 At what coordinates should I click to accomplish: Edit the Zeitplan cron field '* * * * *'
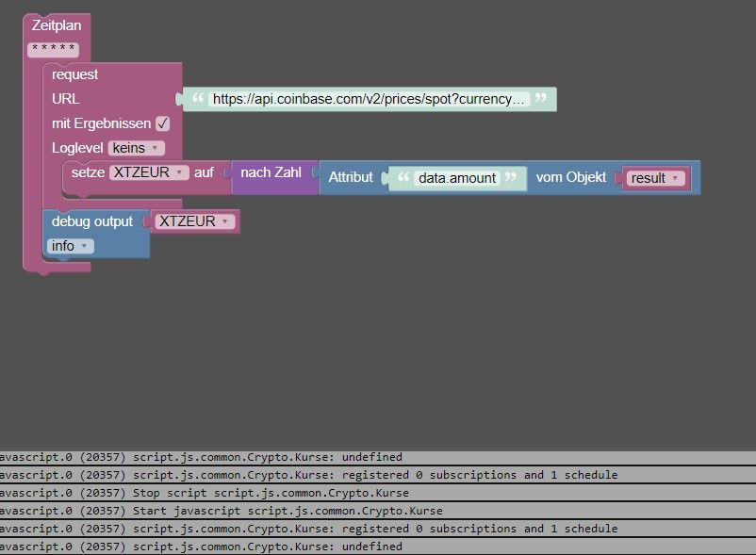pyautogui.click(x=53, y=49)
